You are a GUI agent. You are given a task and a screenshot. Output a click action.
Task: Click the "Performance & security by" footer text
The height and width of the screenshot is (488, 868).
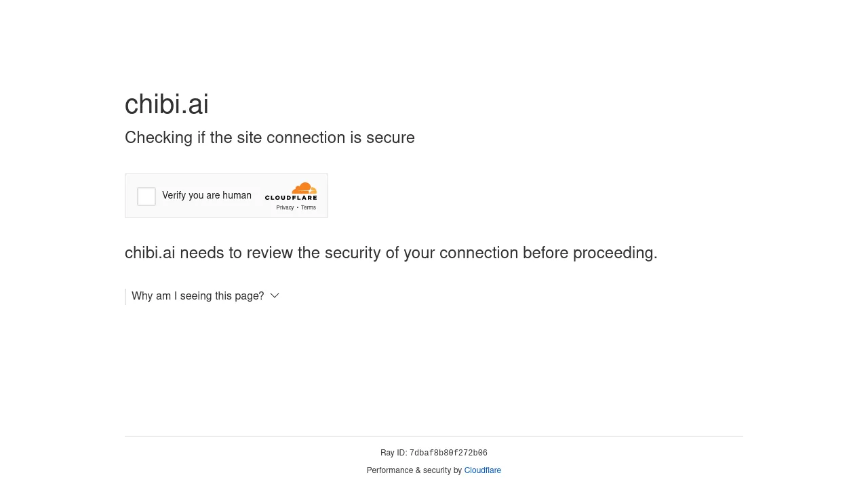point(414,470)
